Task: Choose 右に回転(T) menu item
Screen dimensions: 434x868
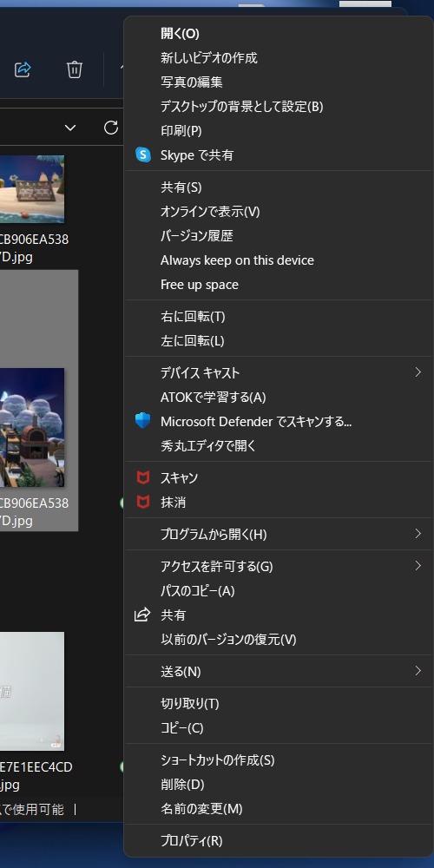Action: coord(279,317)
